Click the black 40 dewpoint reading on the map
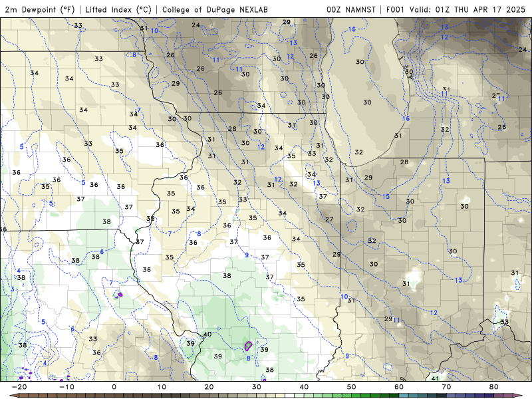Viewport: 532px width, 399px height. click(207, 334)
